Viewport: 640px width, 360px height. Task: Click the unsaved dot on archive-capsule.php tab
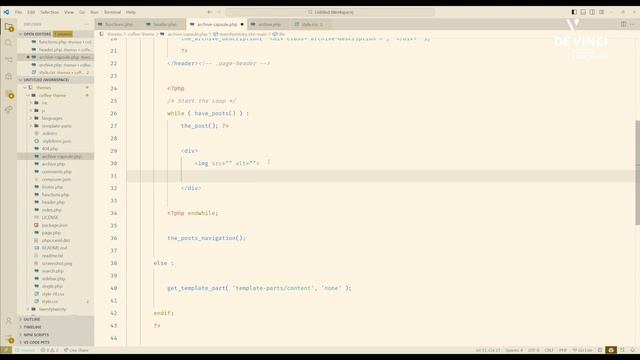(242, 24)
